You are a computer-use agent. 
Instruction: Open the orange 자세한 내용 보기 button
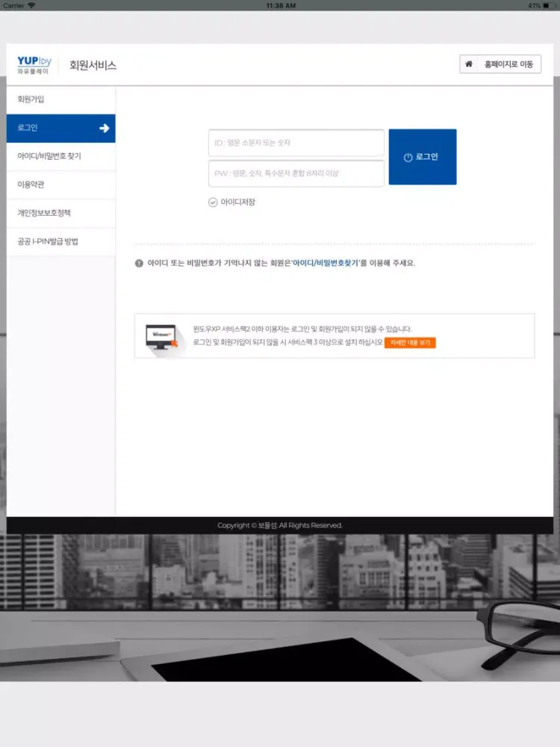[x=410, y=343]
